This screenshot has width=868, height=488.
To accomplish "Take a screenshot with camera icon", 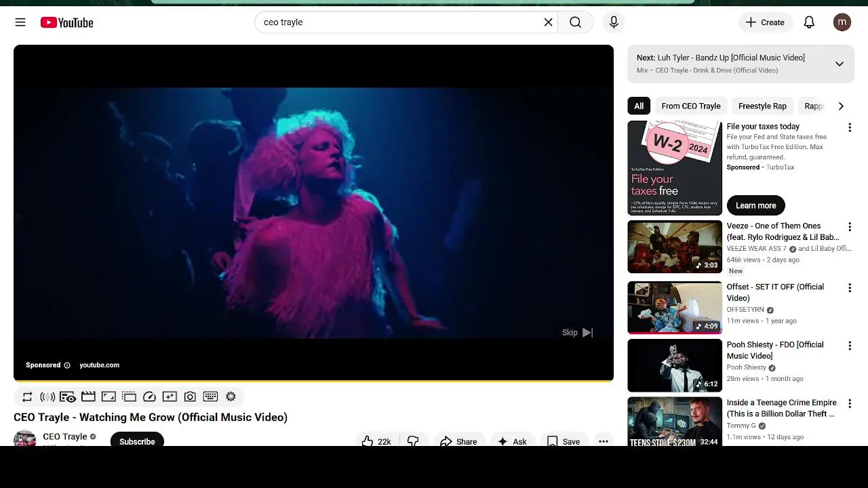I will [190, 396].
